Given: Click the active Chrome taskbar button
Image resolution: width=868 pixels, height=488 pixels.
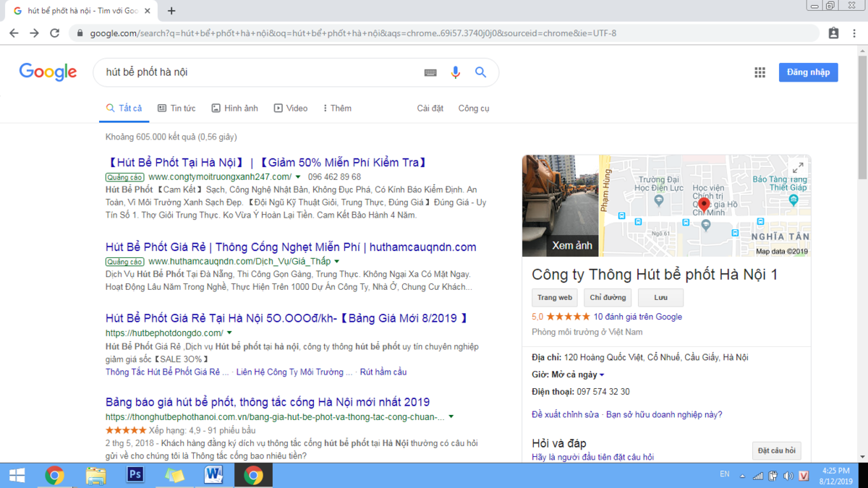Looking at the screenshot, I should click(253, 475).
